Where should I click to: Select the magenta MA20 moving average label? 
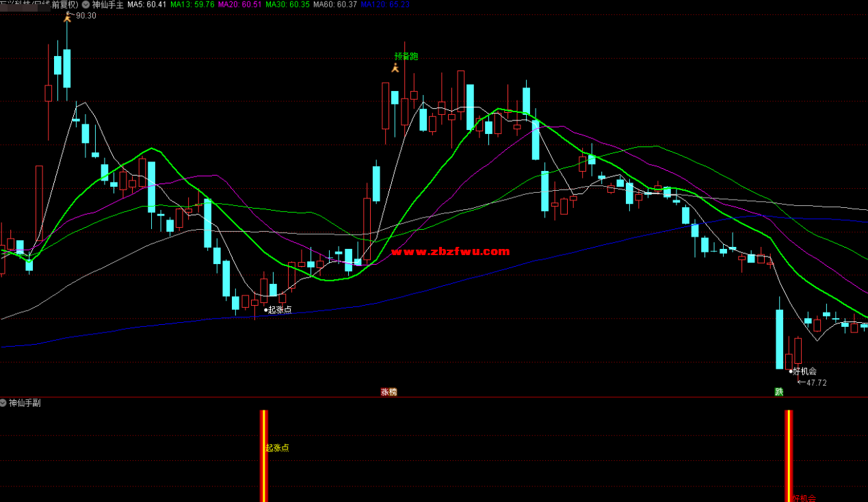click(239, 4)
